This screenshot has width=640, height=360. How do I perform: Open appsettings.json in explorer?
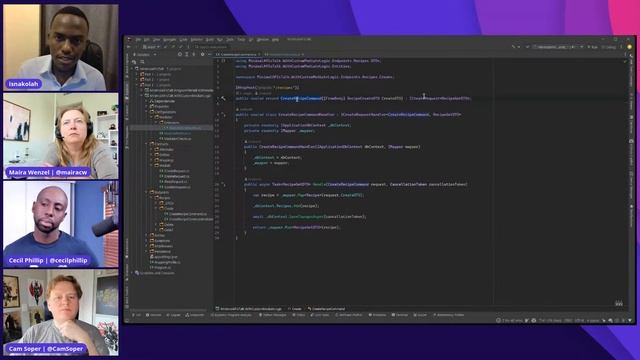pos(164,257)
